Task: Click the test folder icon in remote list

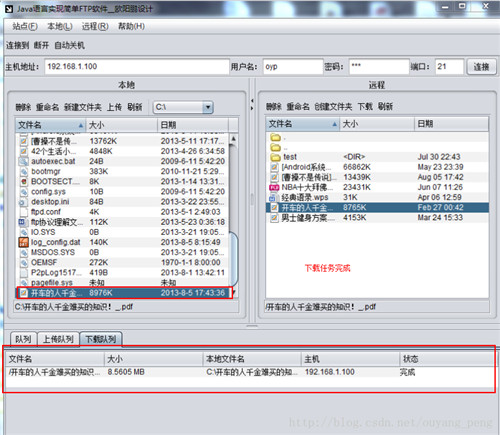Action: (275, 157)
